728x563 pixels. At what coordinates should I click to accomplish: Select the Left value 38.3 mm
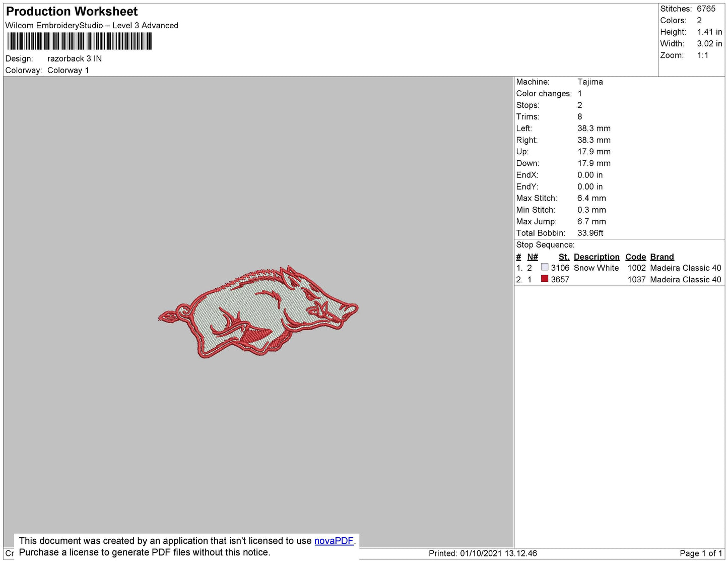[x=594, y=129]
